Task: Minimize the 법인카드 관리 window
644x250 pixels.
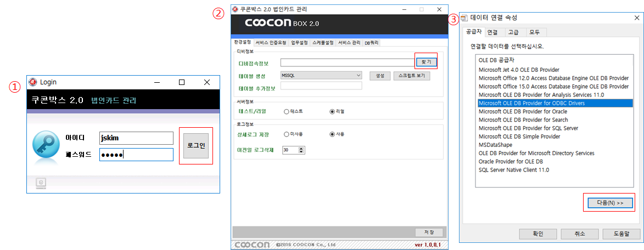Action: pyautogui.click(x=404, y=9)
